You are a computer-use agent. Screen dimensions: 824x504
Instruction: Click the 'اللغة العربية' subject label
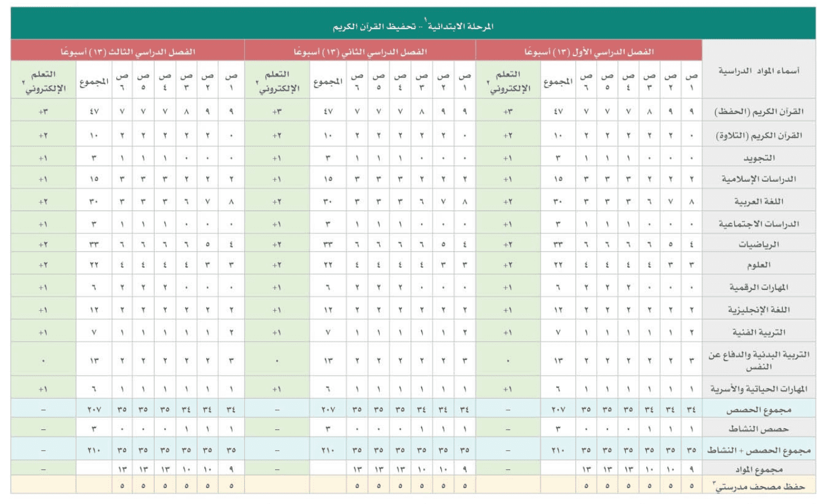pos(759,201)
